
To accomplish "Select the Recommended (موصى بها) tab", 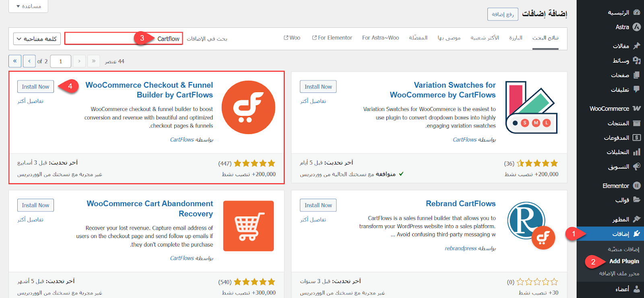I will point(449,38).
